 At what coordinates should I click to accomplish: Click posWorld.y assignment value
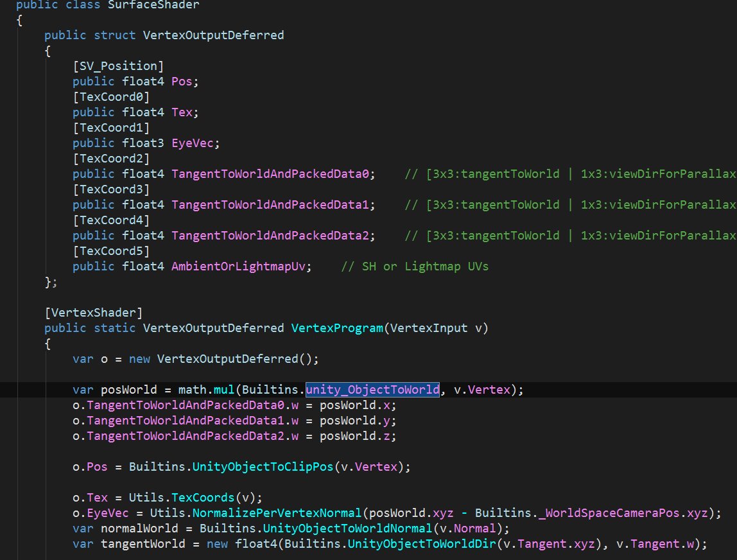(355, 421)
